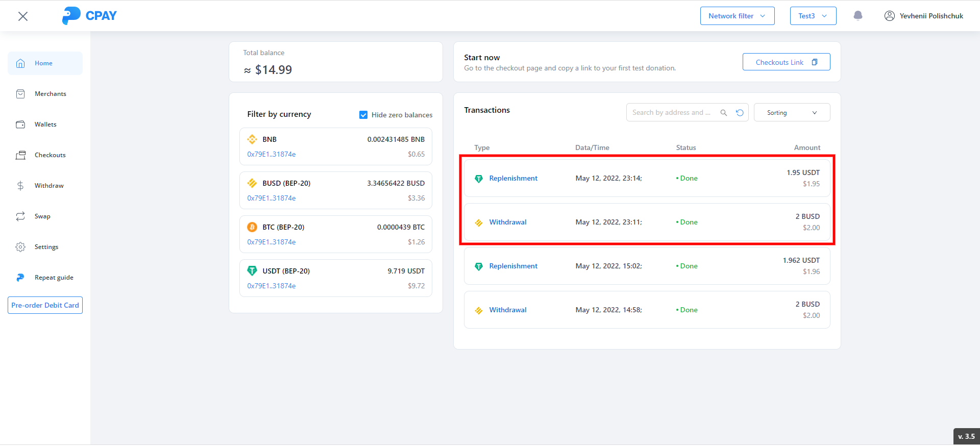Click the BUSD wallet address 0x79E1..31874e

pos(272,198)
